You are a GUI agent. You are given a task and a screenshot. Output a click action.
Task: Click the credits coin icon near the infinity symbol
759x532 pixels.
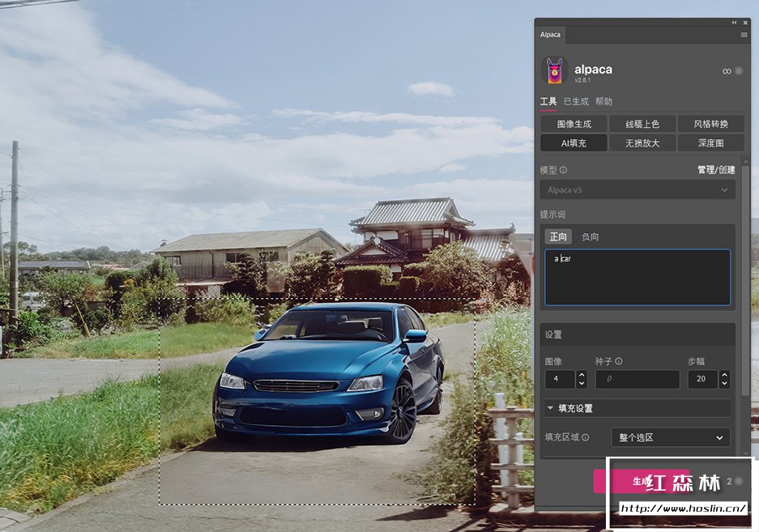pyautogui.click(x=738, y=70)
